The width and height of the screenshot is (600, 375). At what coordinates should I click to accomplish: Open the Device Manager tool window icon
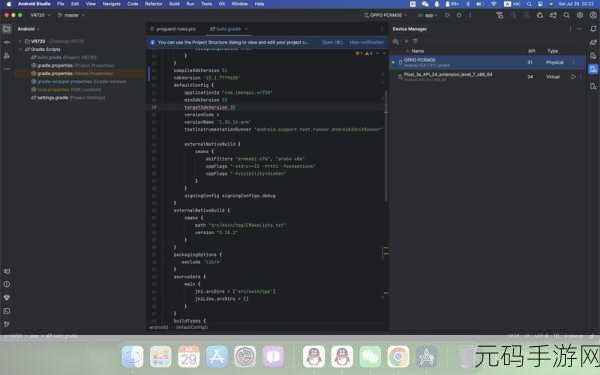[x=593, y=70]
